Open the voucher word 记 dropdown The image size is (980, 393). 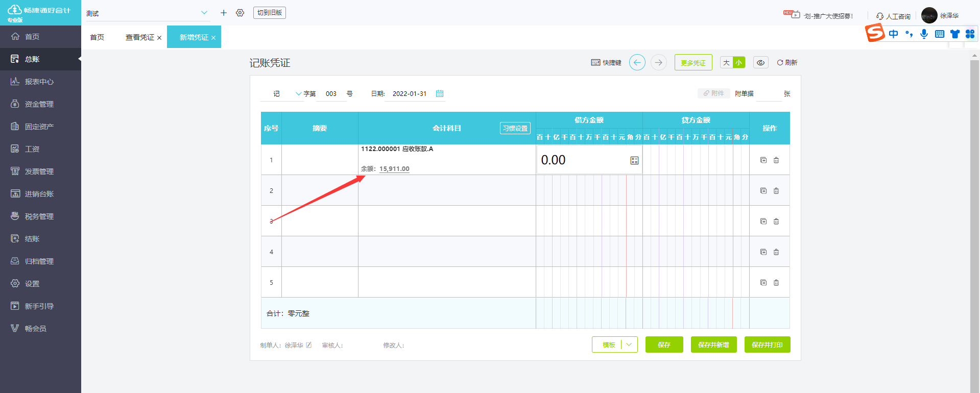(298, 93)
